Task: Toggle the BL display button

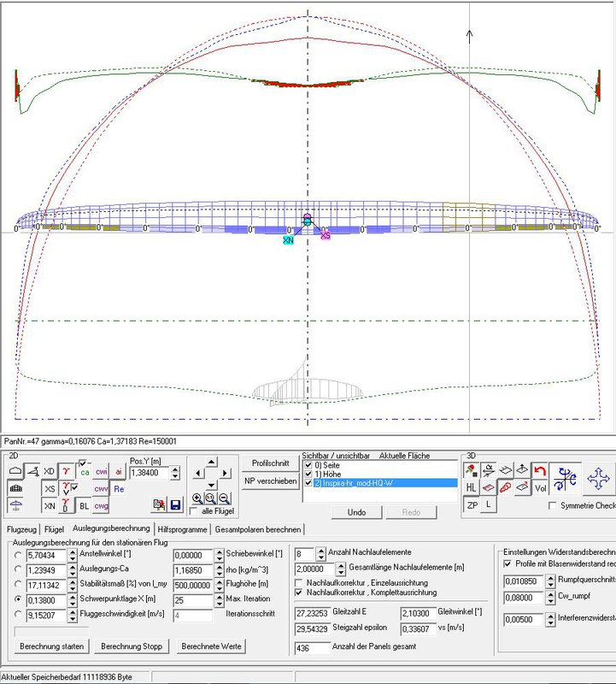Action: point(84,505)
